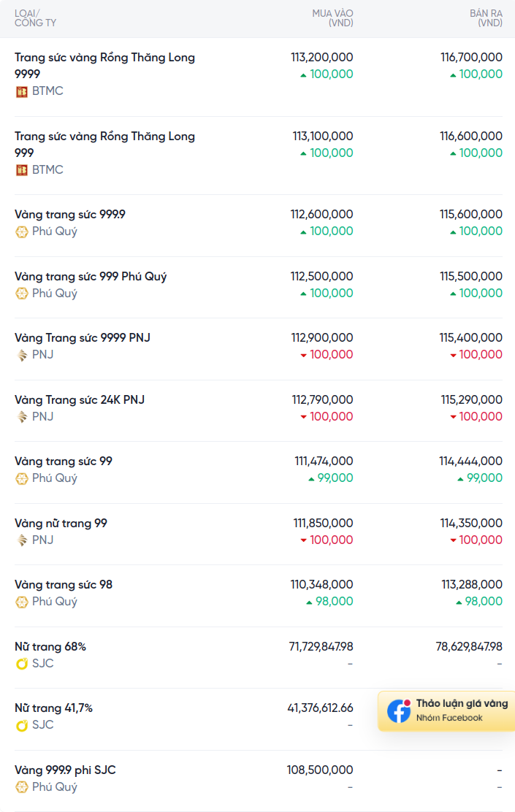
Task: Click PNJ logo under Vàng Trang sức 9999 PNJ
Action: (x=22, y=355)
